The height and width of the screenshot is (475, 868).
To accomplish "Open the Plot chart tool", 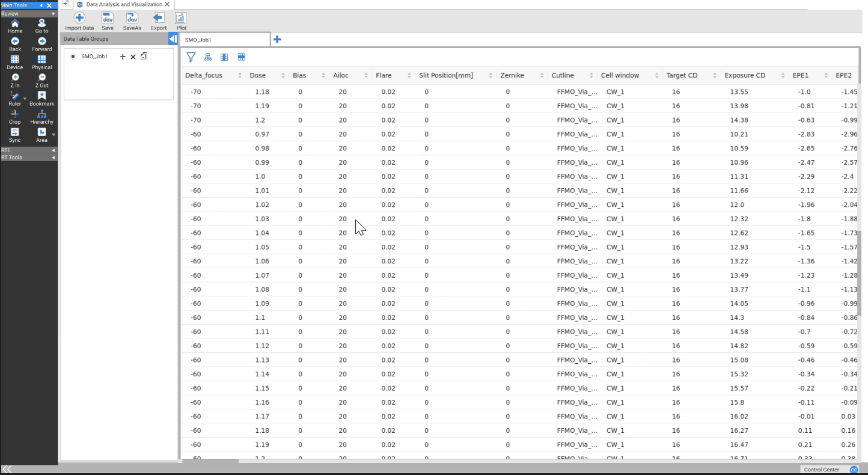I will 181,18.
